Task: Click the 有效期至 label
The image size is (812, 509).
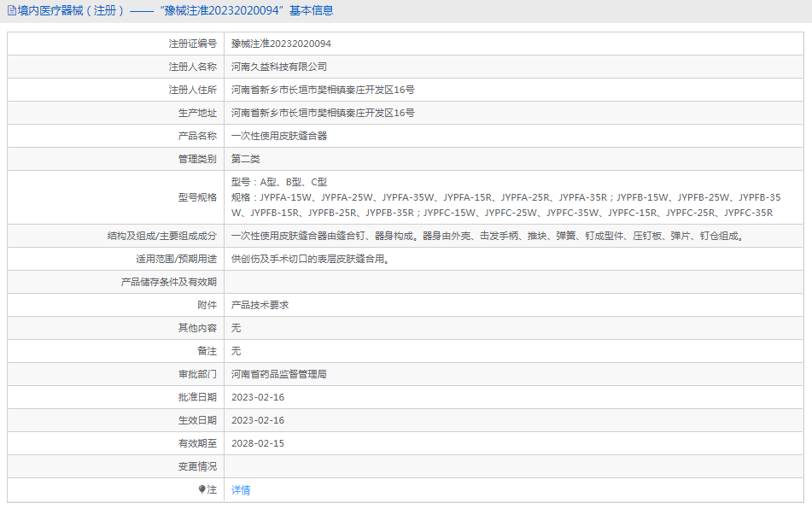Action: point(197,443)
